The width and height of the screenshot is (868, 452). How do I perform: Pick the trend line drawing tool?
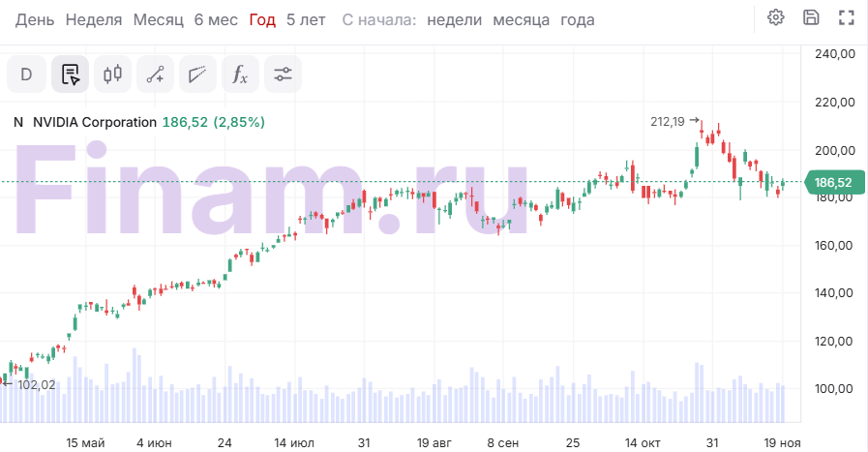155,74
